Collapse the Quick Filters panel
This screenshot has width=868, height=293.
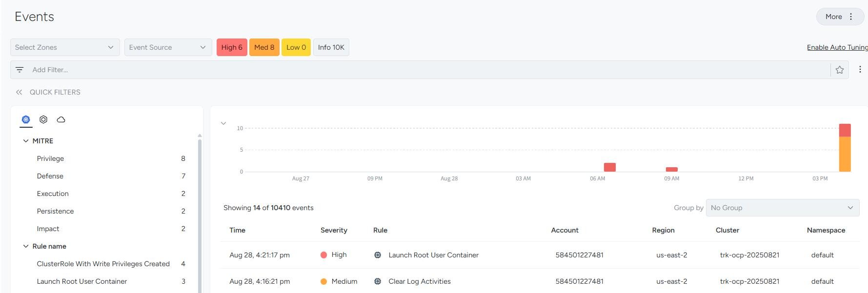coord(19,92)
